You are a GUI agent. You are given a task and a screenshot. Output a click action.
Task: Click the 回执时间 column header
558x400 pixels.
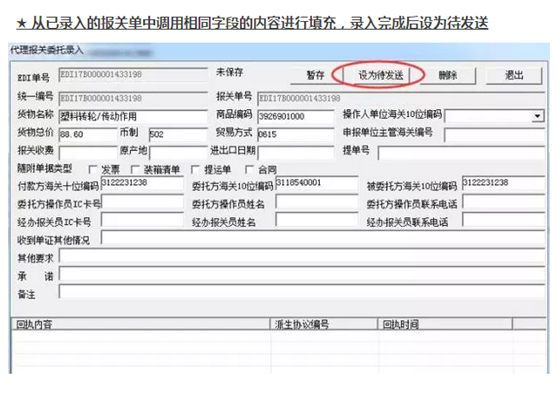445,324
